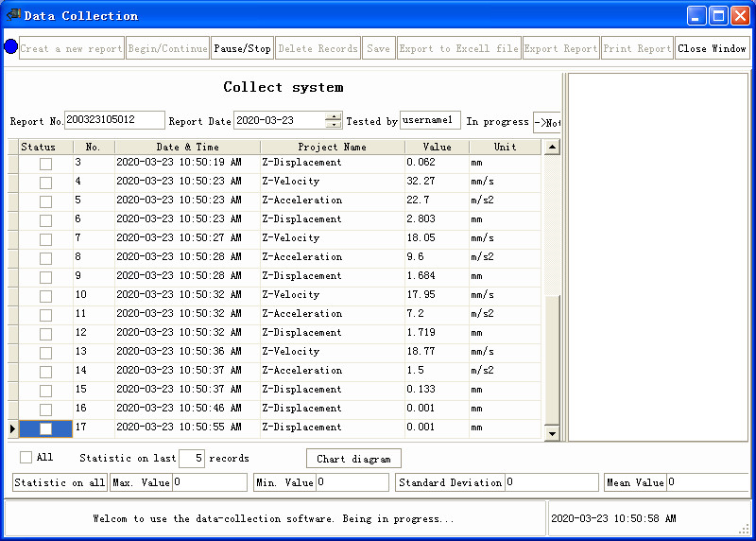
Task: Open the Chart diagram button
Action: click(353, 459)
